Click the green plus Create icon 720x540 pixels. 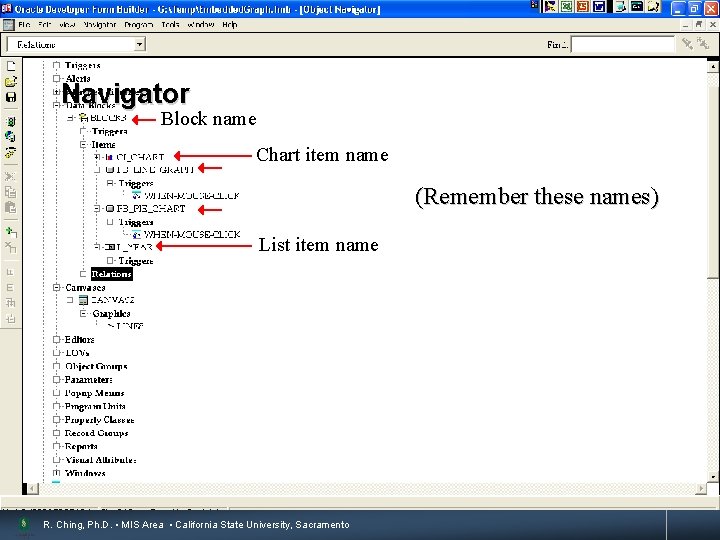[11, 232]
